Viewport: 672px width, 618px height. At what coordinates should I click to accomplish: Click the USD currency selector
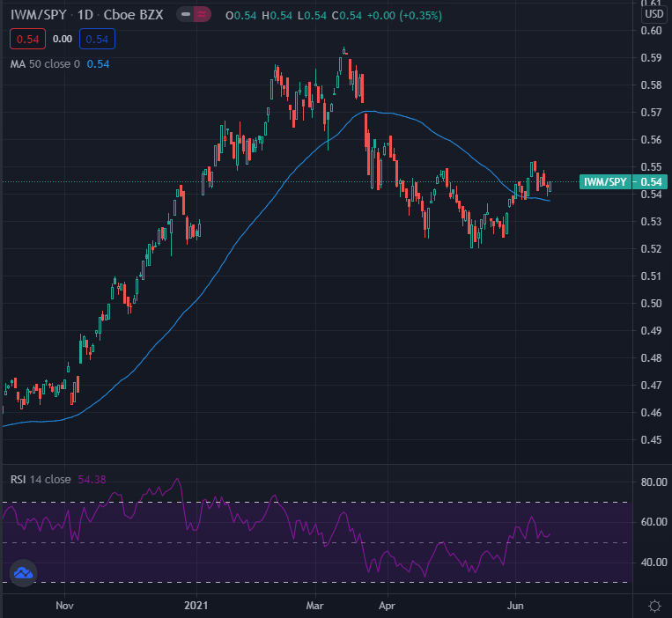[x=654, y=14]
